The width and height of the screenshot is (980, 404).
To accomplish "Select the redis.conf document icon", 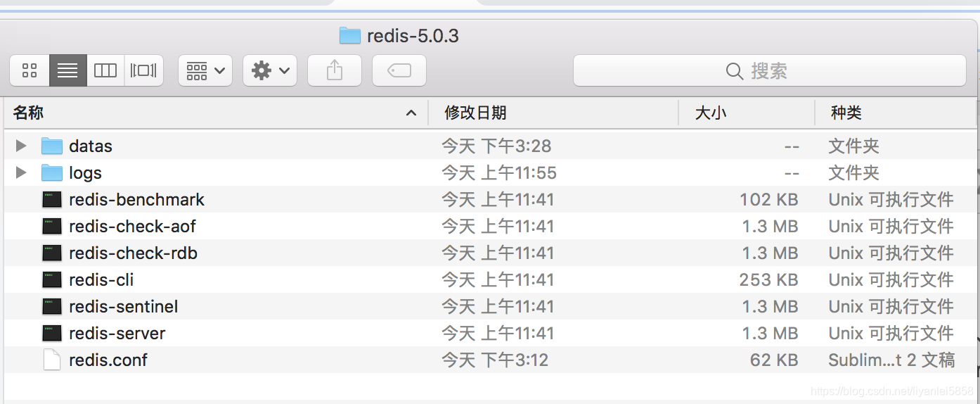I will (x=52, y=360).
